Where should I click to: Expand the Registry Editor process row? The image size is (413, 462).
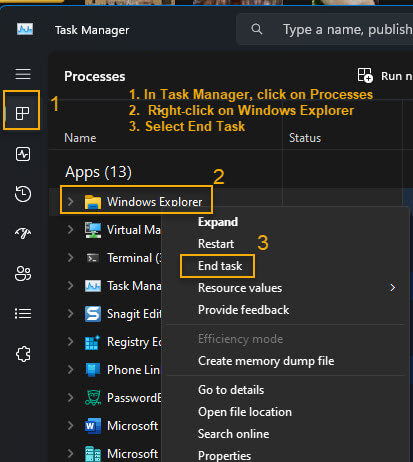70,341
